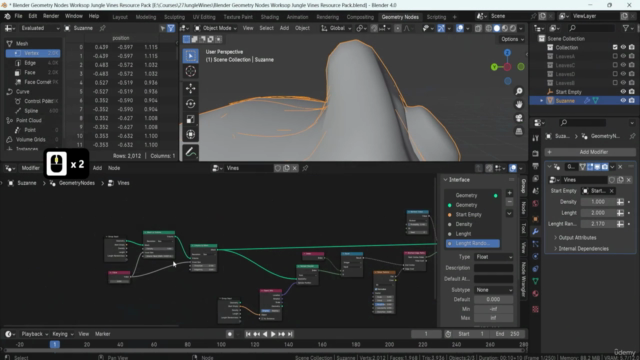
Task: Click the current frame marker in timeline
Action: 55,345
